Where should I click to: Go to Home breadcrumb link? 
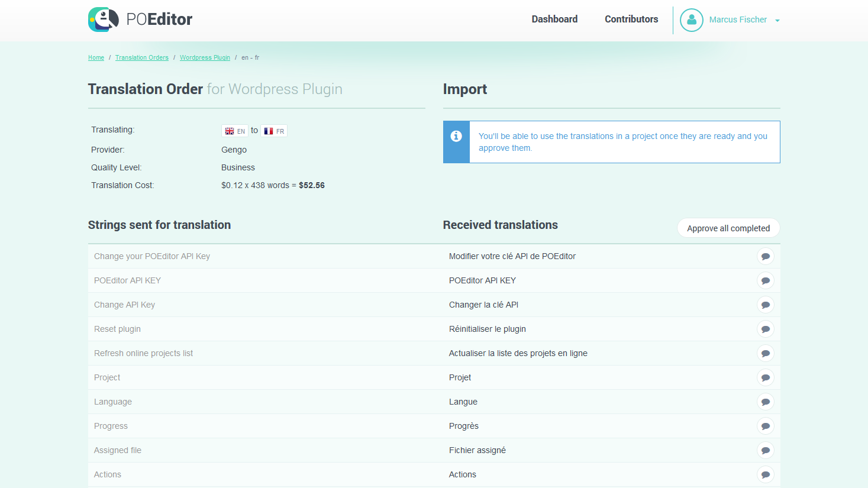[x=96, y=57]
